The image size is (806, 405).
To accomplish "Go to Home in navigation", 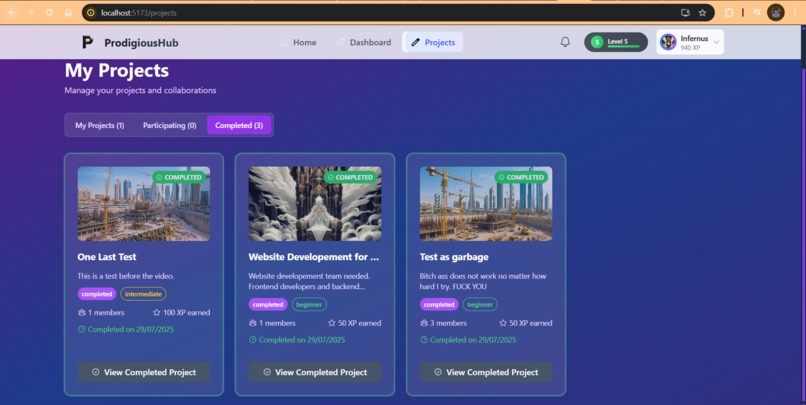I will (298, 42).
